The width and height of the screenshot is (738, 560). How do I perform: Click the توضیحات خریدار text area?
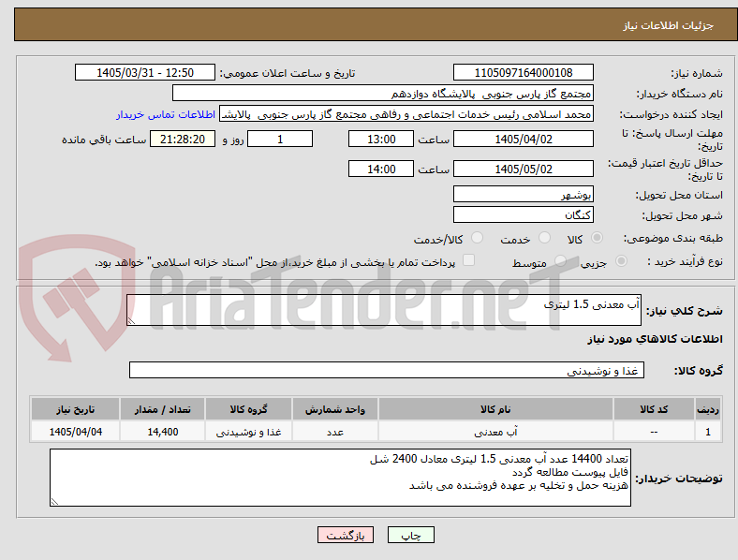[340, 478]
